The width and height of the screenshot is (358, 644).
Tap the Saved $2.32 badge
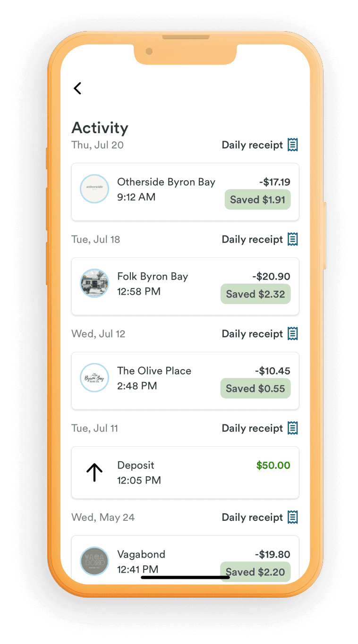tap(256, 294)
